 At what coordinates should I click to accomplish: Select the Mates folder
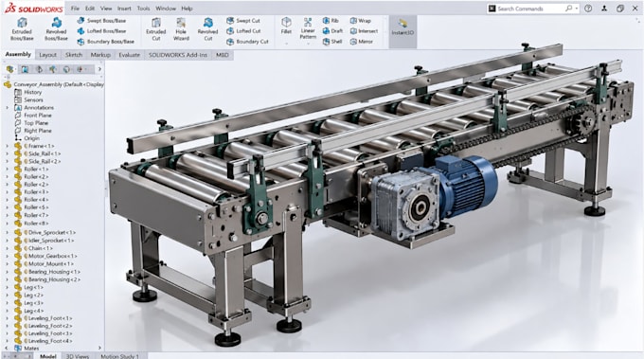[27, 349]
